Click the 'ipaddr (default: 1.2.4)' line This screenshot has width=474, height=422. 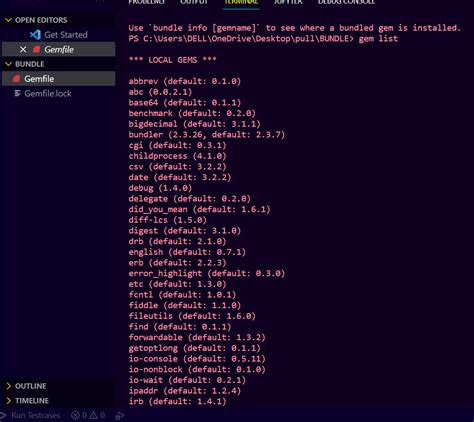point(185,391)
